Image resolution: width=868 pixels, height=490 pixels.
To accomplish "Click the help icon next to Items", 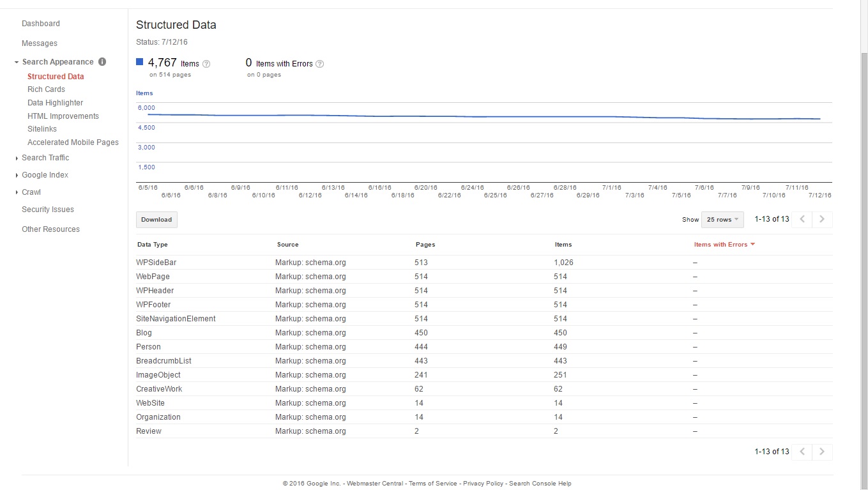I will [206, 64].
